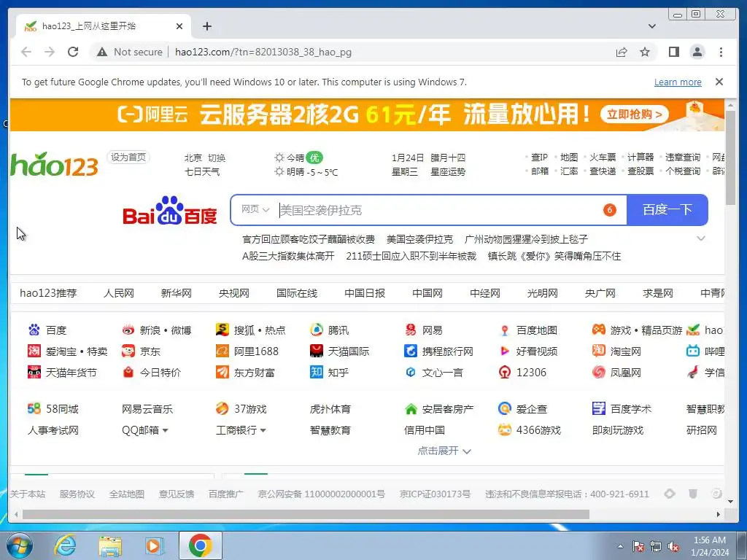Click the vertical page scrollbar thumb

point(730,157)
